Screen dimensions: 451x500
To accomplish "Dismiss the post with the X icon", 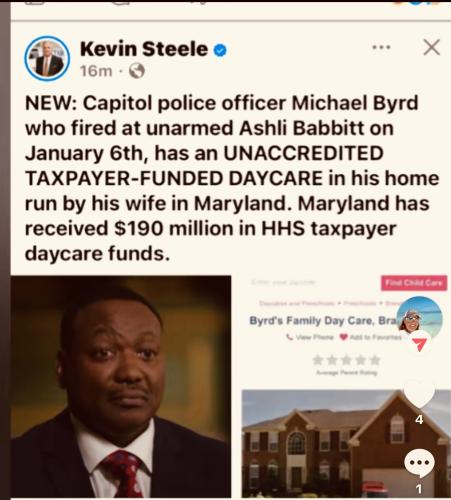I will click(432, 47).
